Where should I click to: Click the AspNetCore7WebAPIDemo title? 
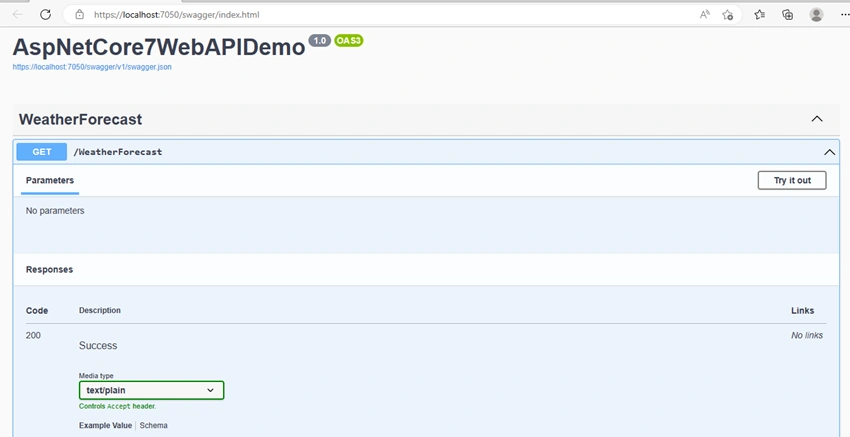[159, 47]
